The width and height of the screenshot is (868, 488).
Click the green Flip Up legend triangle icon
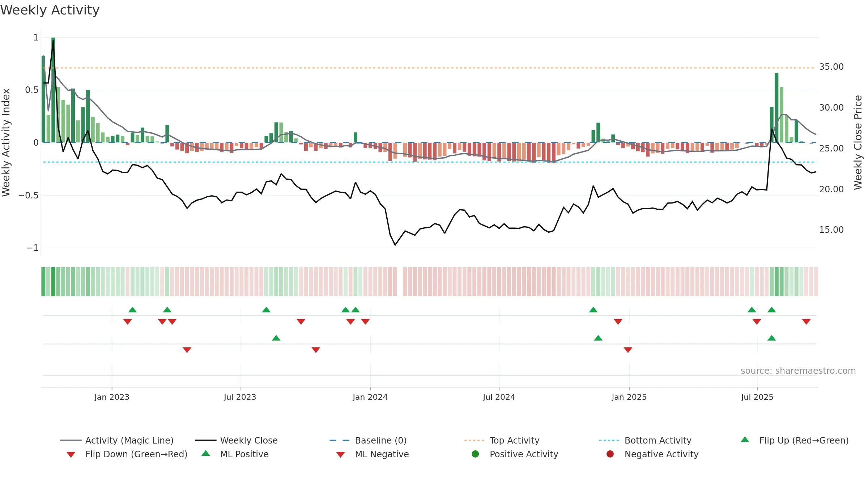click(745, 440)
